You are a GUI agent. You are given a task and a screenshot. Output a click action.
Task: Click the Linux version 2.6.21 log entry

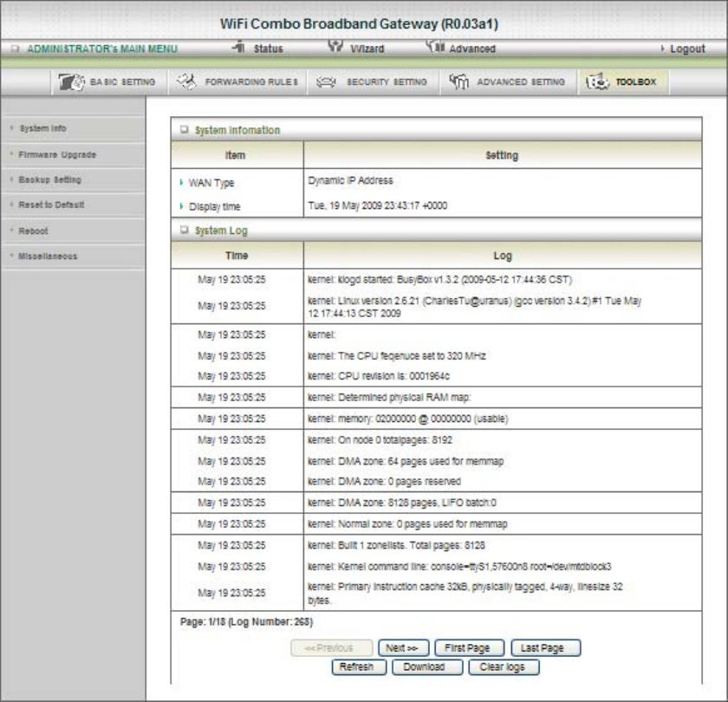click(475, 307)
